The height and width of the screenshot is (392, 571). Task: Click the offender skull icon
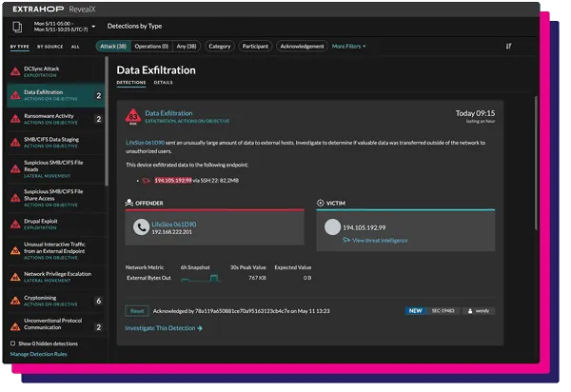tap(128, 203)
